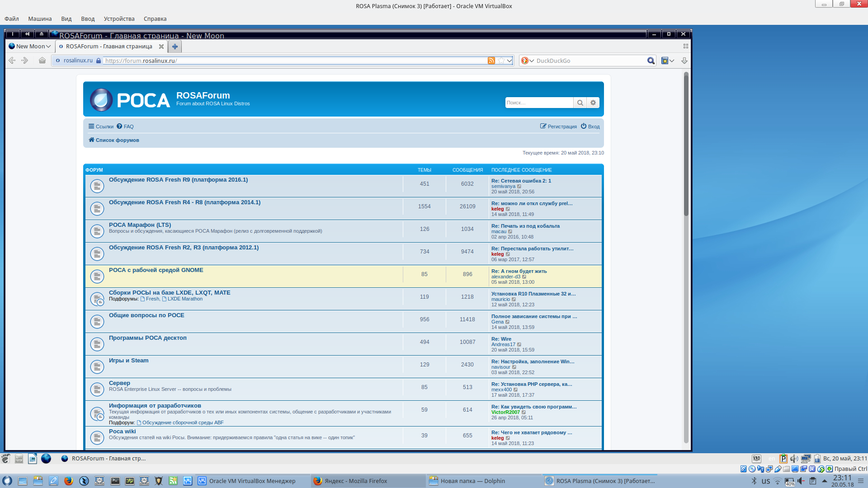Open the Машина menu
This screenshot has height=488, width=868.
point(40,19)
